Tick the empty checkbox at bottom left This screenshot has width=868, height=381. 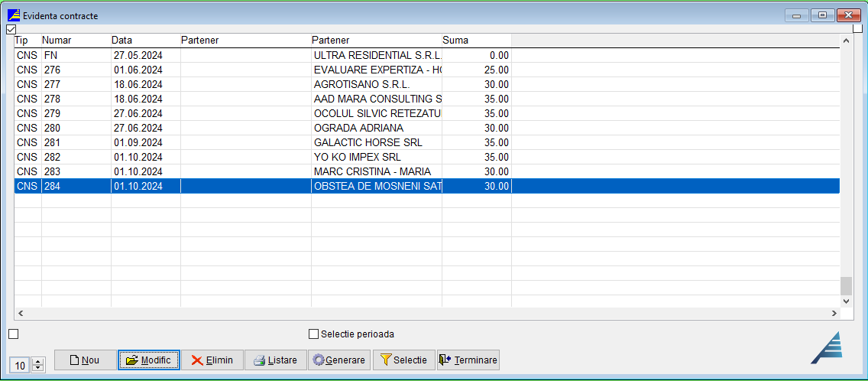pos(13,334)
